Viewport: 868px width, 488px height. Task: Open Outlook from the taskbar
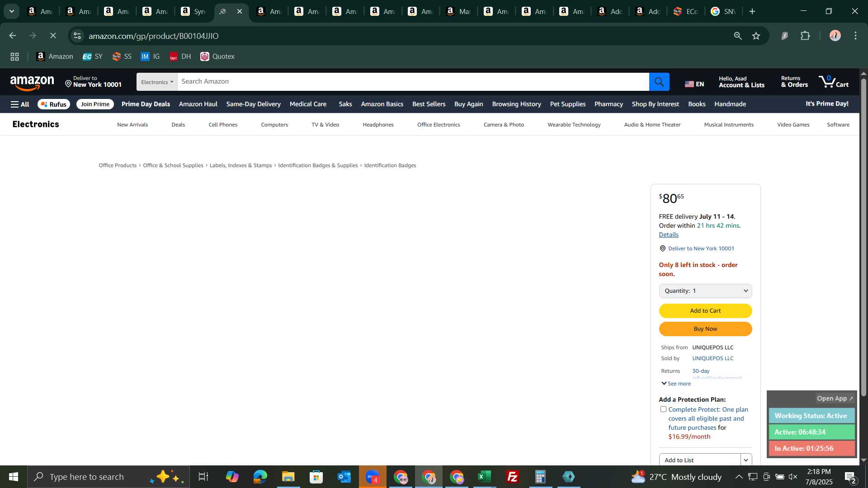(344, 477)
